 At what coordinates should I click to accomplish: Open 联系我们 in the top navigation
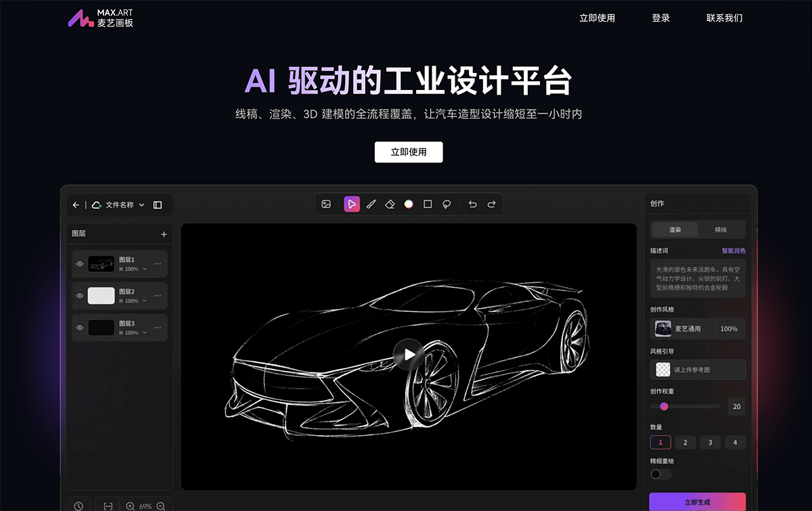724,18
